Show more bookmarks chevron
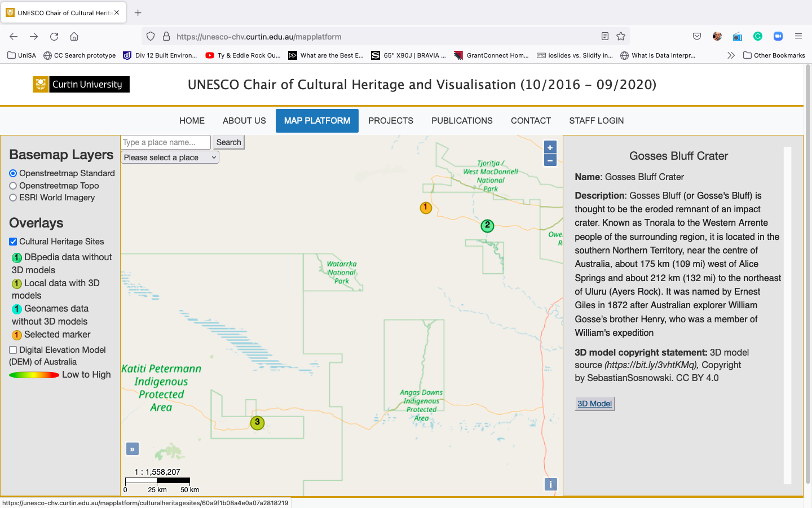This screenshot has width=812, height=508. coord(731,55)
